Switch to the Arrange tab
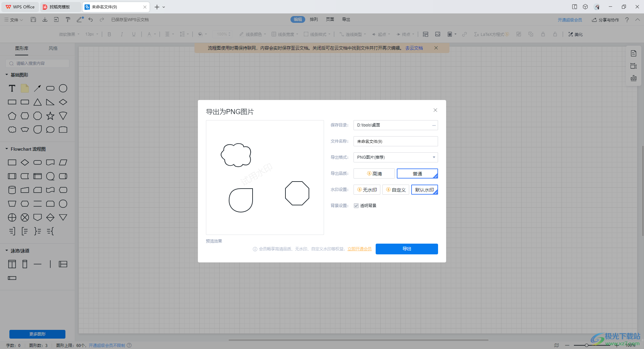644x349 pixels. 314,19
